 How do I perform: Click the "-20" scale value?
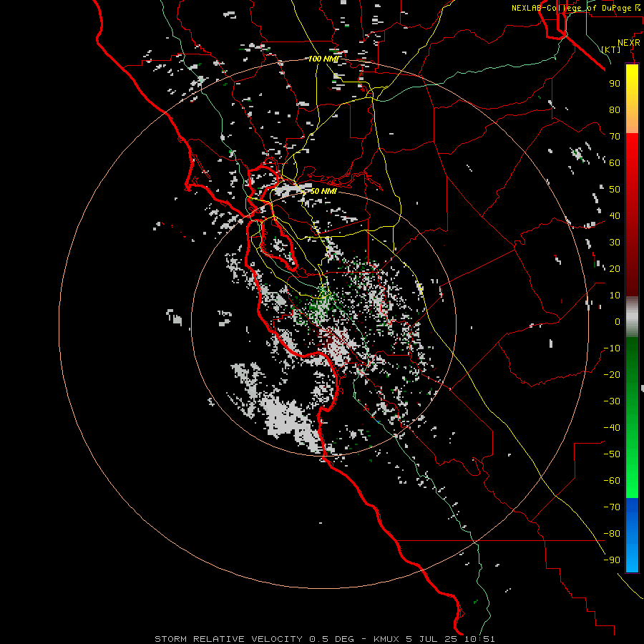pyautogui.click(x=612, y=374)
